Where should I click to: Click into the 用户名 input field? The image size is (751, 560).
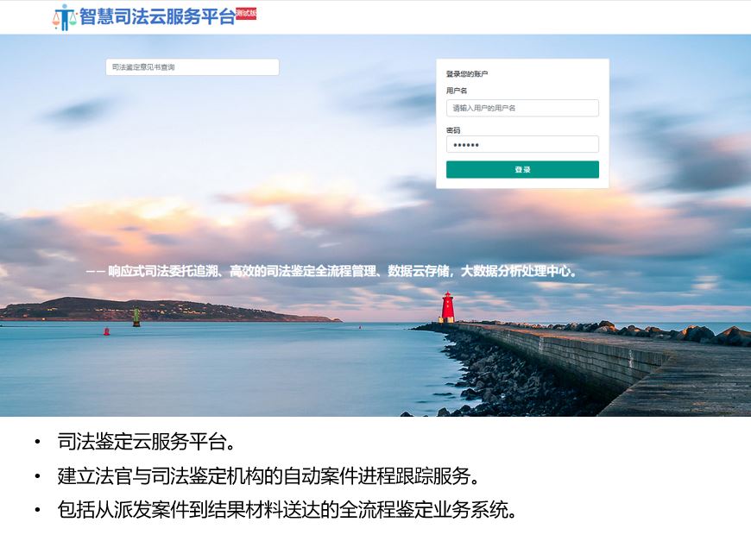(522, 108)
